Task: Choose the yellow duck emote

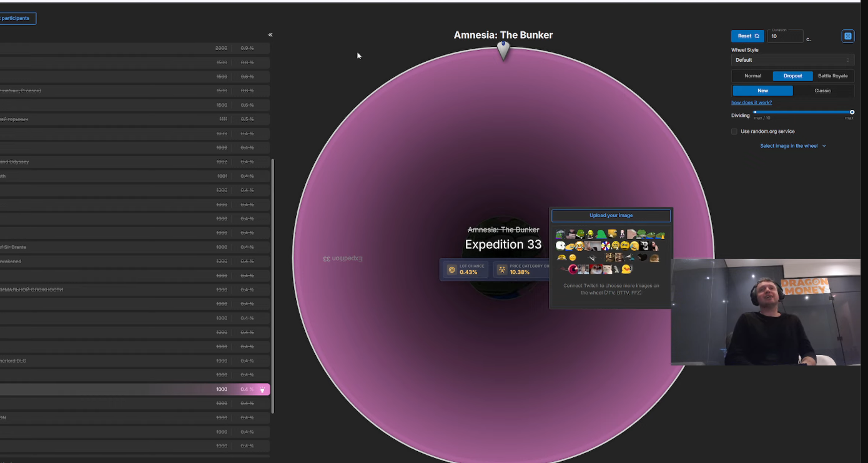Action: click(x=626, y=270)
